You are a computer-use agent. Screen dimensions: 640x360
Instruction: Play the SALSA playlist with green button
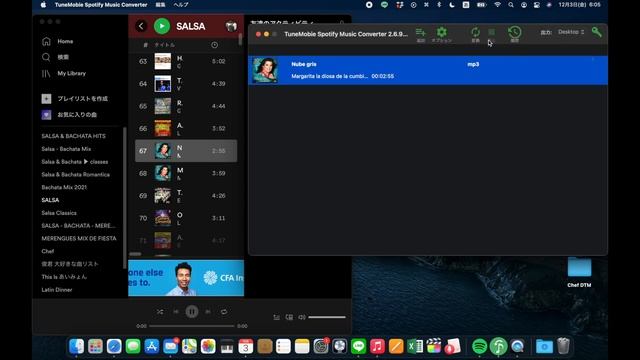click(x=162, y=26)
